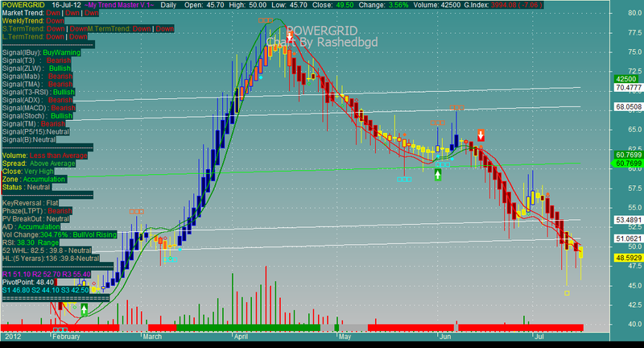Image resolution: width=644 pixels, height=348 pixels.
Task: Click 'Signal(T3-RSI): Bullish' row
Action: pyautogui.click(x=39, y=92)
